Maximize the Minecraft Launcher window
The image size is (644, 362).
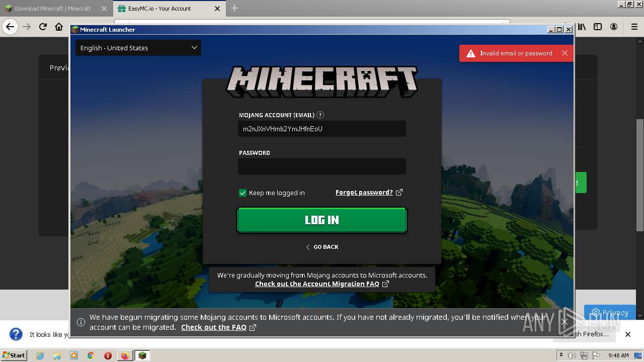559,30
